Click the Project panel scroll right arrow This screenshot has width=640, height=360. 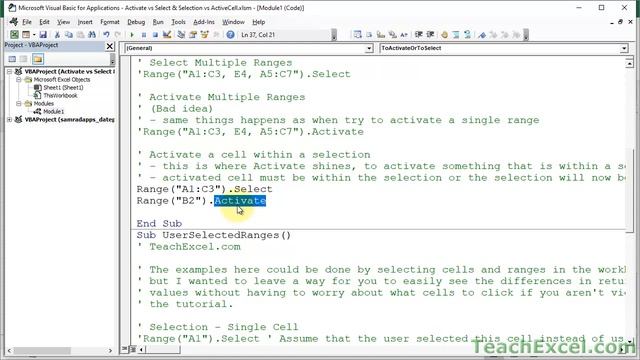tap(110, 351)
